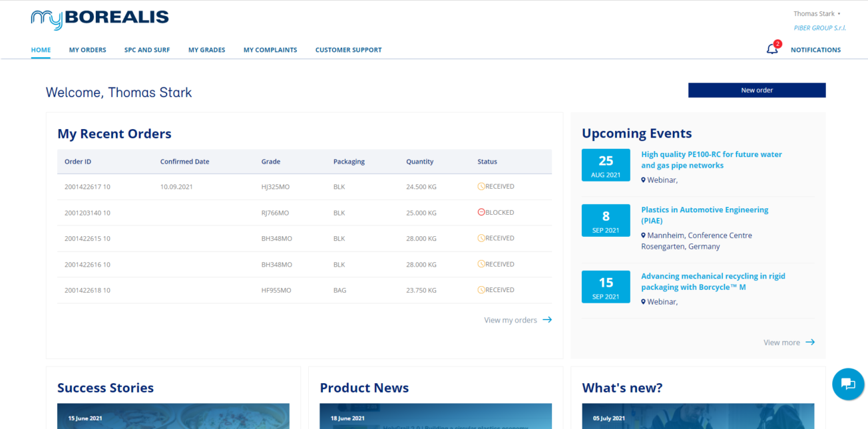
Task: Expand the Thomas Stark user dropdown
Action: click(817, 14)
